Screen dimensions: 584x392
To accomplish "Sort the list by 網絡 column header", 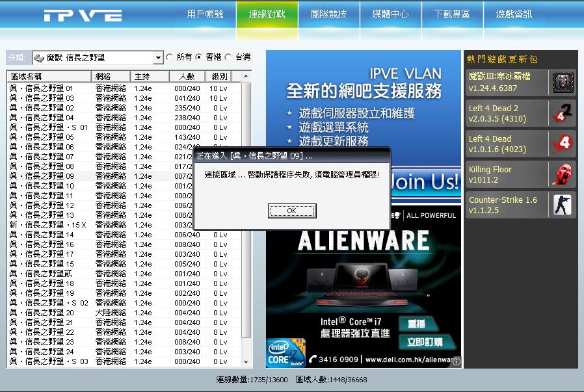I will pos(111,76).
